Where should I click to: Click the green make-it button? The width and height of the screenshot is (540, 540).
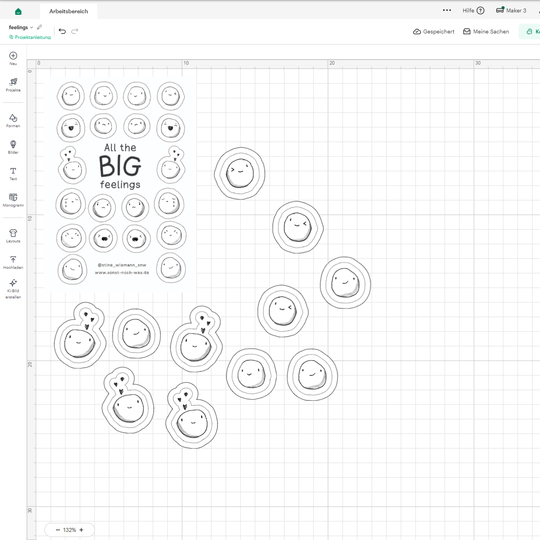coord(530,32)
